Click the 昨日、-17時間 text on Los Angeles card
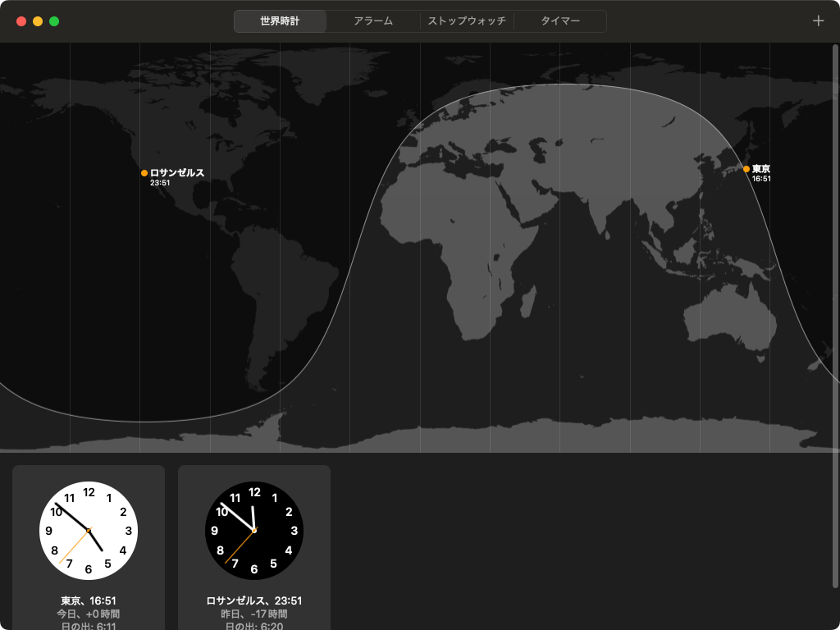 (254, 614)
